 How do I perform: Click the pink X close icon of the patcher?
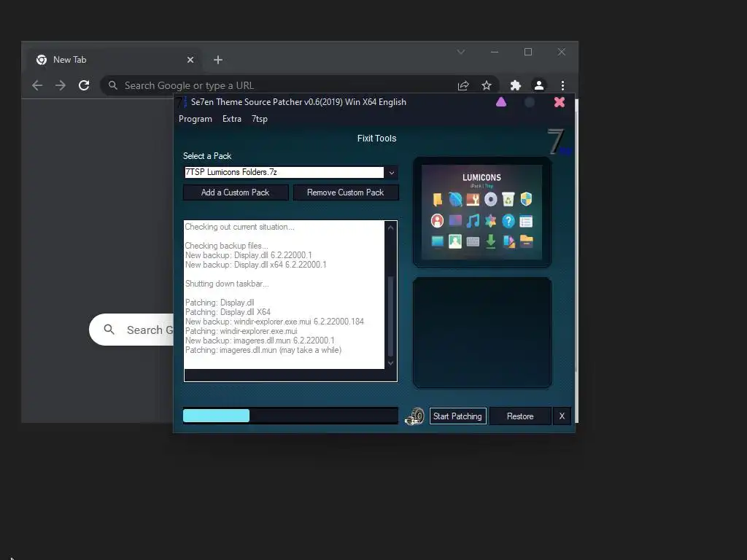pos(560,102)
